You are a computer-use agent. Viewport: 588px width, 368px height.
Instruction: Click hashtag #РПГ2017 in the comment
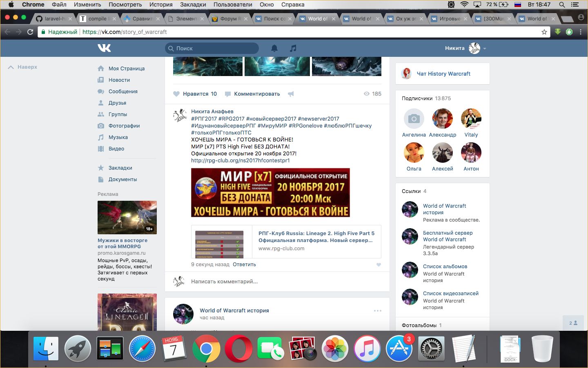(204, 119)
